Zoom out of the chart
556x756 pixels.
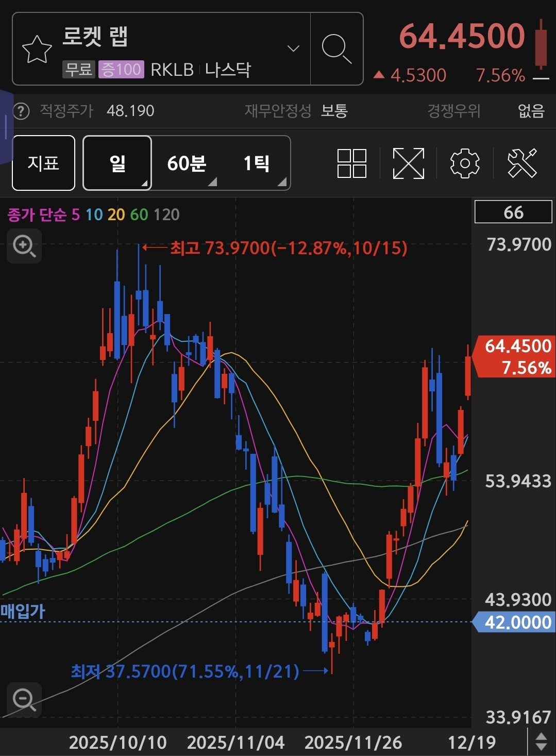point(24,700)
